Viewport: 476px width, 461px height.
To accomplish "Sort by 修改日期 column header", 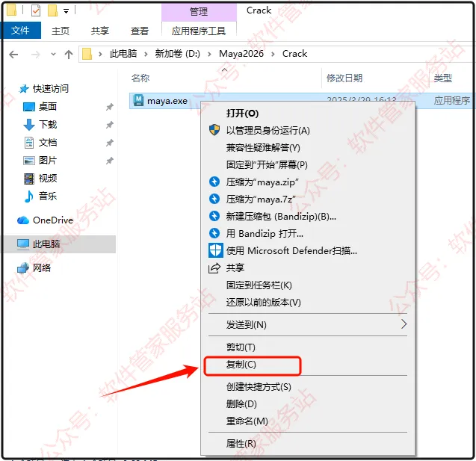I will click(344, 78).
